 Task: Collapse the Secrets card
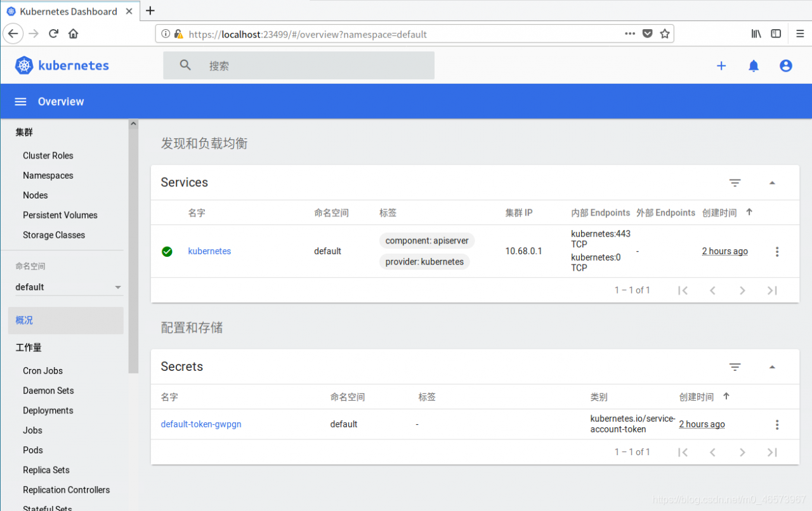[772, 367]
